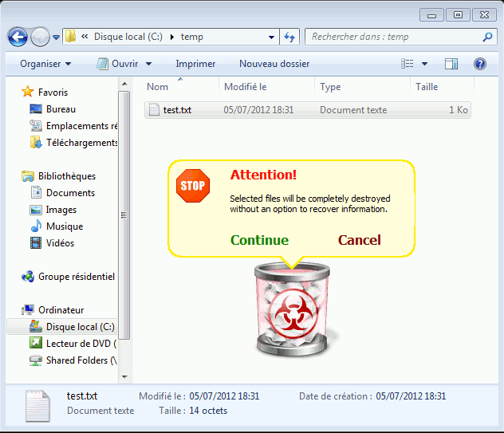Open Documents under Bibliothèques
Screen dimensions: 504x433
(x=70, y=193)
